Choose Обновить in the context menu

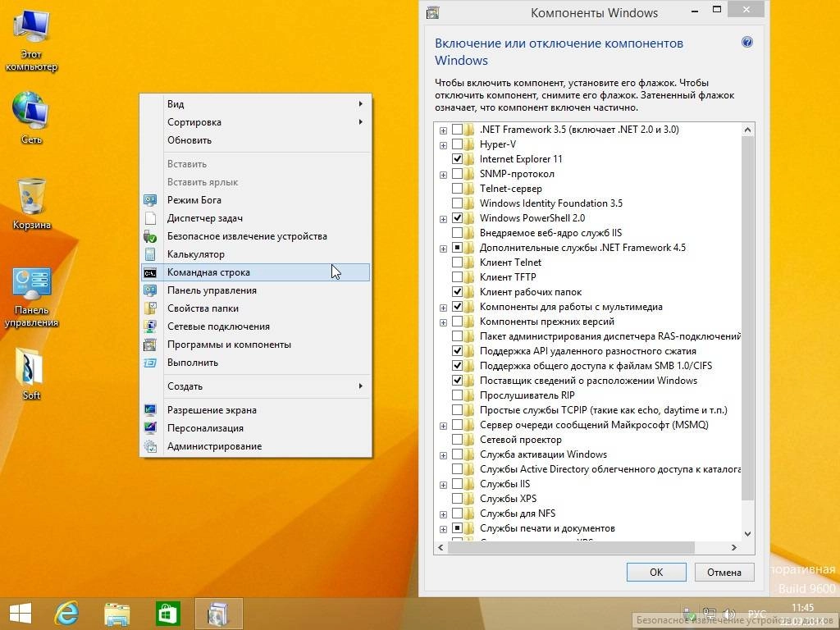pyautogui.click(x=256, y=140)
